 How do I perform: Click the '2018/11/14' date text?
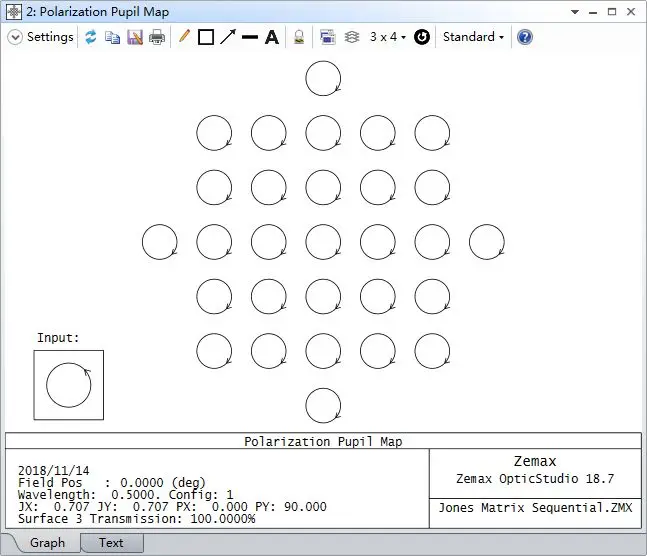(54, 471)
